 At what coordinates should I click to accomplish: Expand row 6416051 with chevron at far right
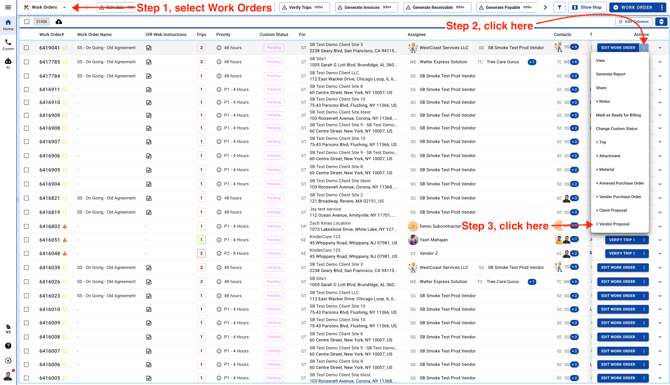coord(660,241)
